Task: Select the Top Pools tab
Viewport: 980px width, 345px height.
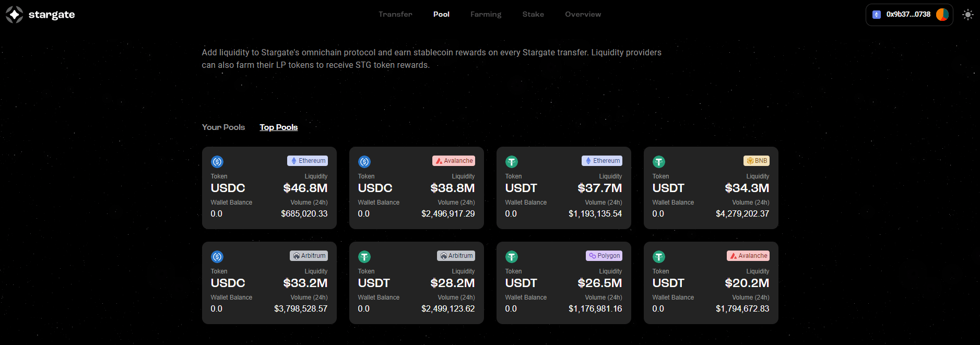Action: click(x=279, y=127)
